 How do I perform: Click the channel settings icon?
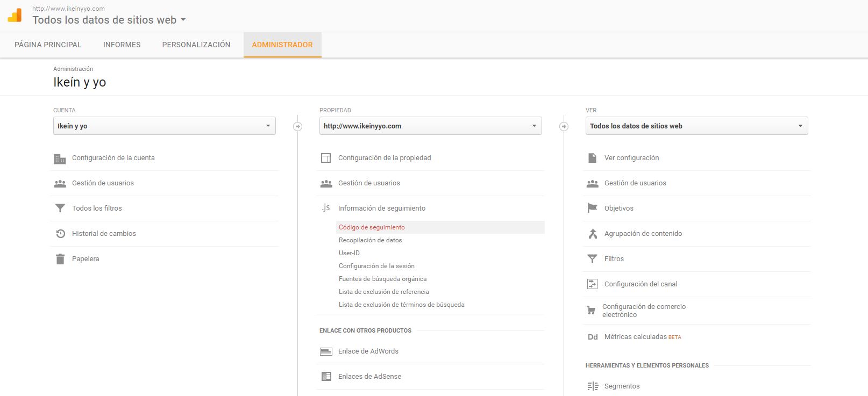coord(592,284)
